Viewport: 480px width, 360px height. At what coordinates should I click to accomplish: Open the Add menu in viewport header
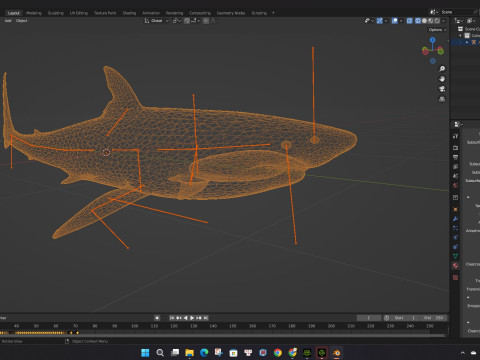(8, 21)
